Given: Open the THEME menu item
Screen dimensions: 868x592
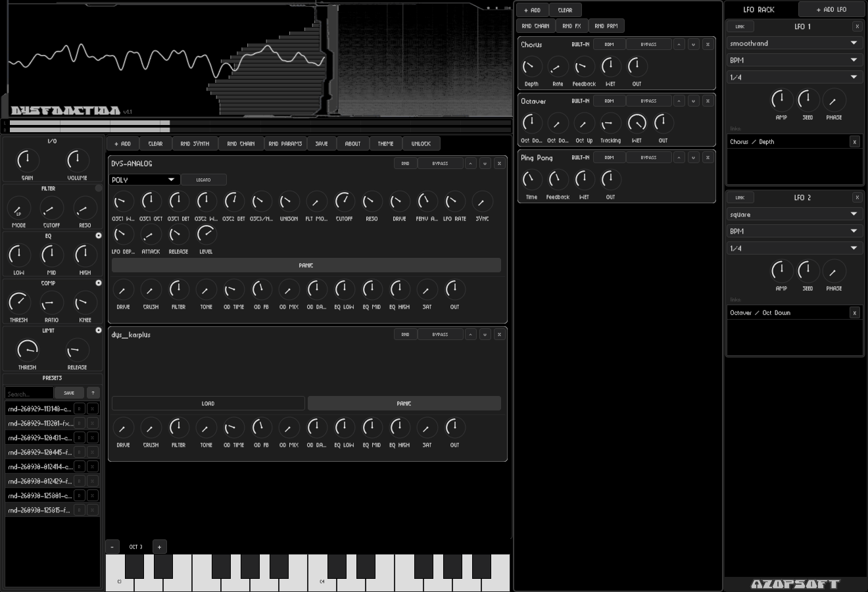Looking at the screenshot, I should pyautogui.click(x=386, y=143).
